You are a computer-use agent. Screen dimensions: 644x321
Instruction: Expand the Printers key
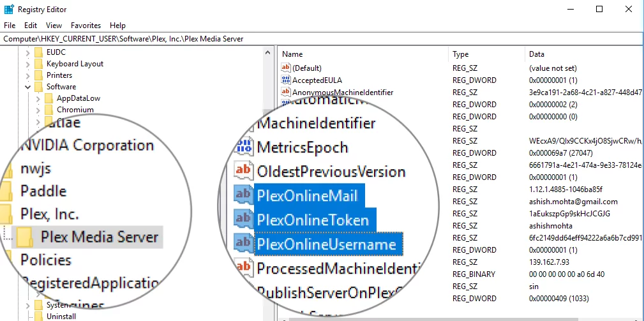click(x=27, y=76)
